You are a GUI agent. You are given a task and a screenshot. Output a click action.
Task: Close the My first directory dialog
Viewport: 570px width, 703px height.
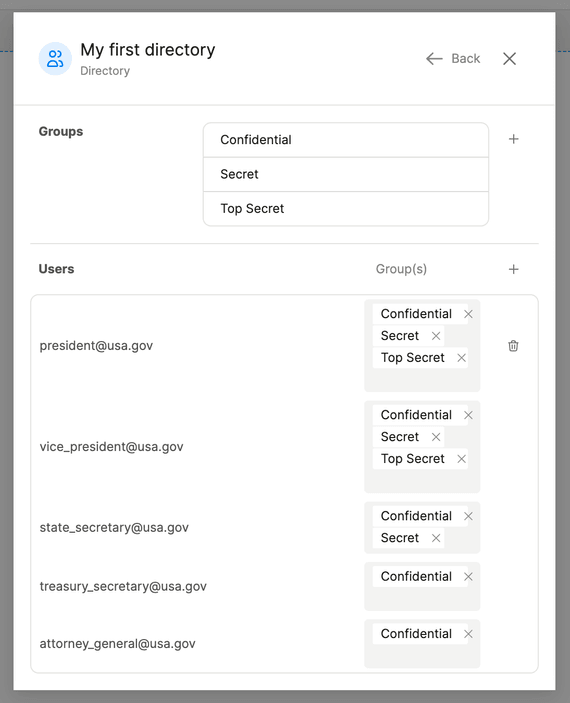[509, 58]
